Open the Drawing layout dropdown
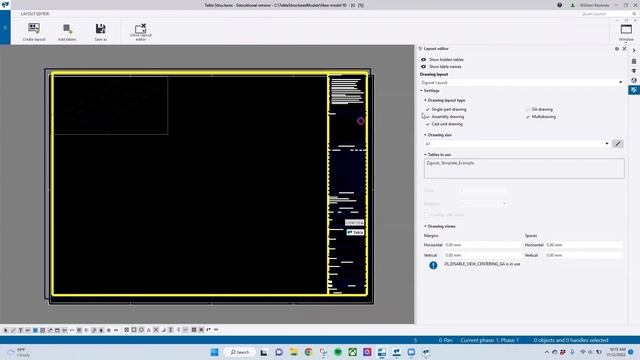This screenshot has height=360, width=640. tap(522, 82)
